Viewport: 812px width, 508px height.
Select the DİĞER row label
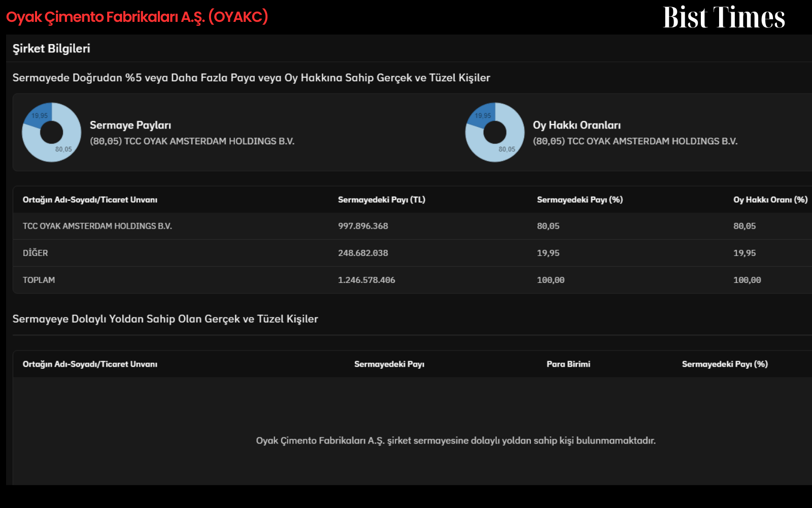point(35,253)
